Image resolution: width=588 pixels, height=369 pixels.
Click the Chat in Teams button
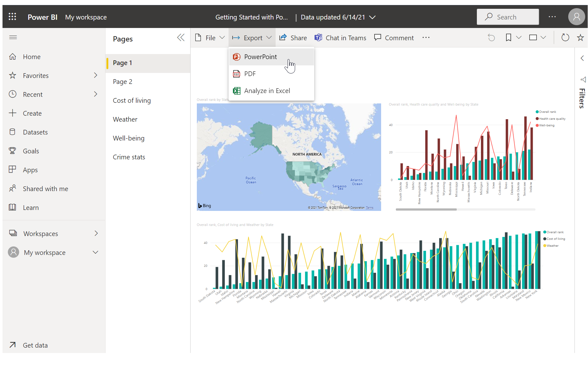point(340,38)
